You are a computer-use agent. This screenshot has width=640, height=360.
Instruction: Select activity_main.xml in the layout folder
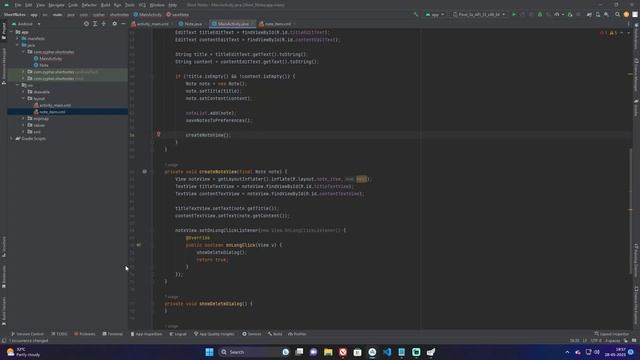pyautogui.click(x=53, y=105)
